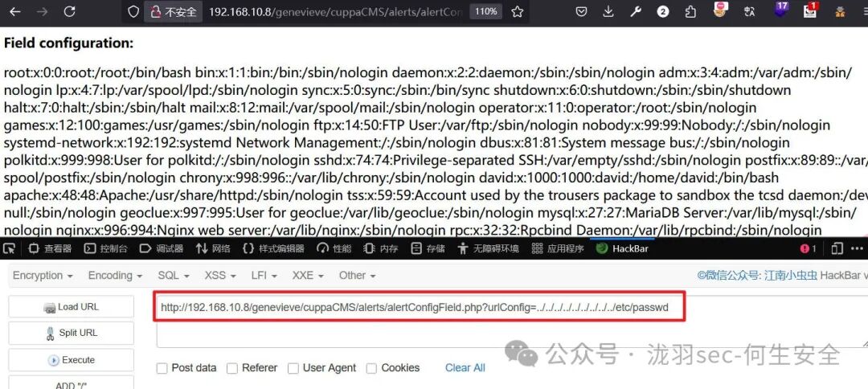The image size is (868, 389).
Task: Click the 江南小虫虫 author link
Action: 791,276
